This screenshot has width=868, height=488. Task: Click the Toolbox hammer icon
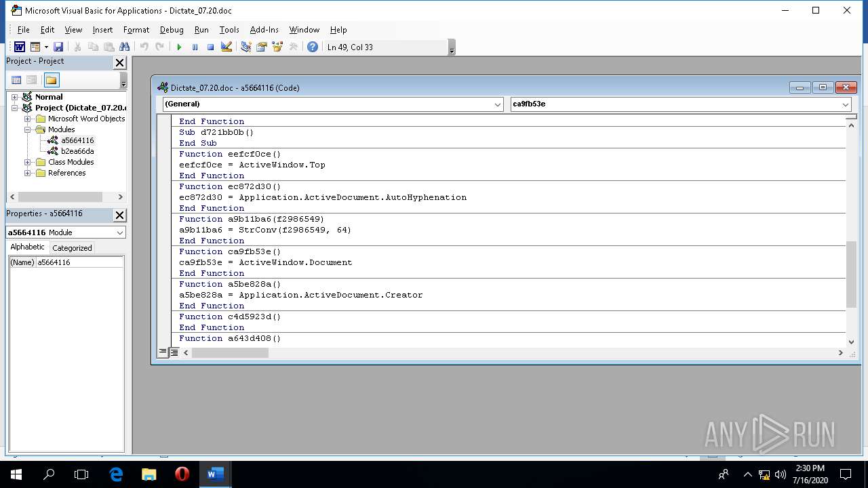tap(293, 47)
